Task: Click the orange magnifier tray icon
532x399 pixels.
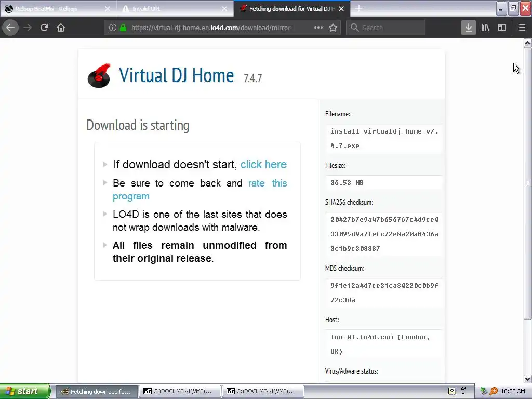Action: coord(494,391)
